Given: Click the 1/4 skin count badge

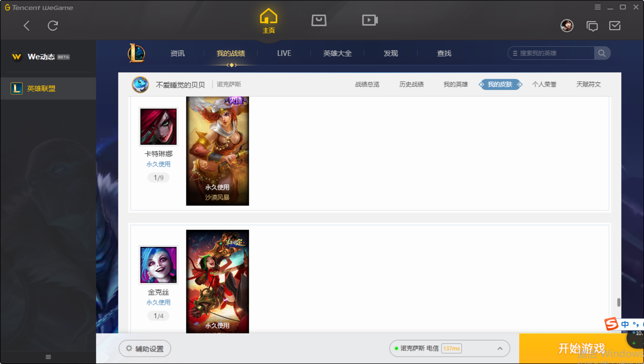Looking at the screenshot, I should pyautogui.click(x=159, y=316).
